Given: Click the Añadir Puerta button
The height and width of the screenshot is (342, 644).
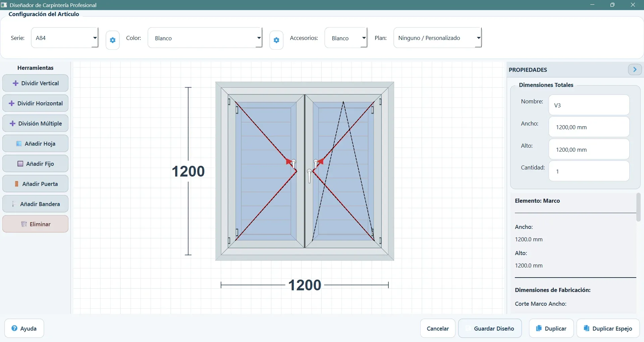Looking at the screenshot, I should tap(35, 184).
